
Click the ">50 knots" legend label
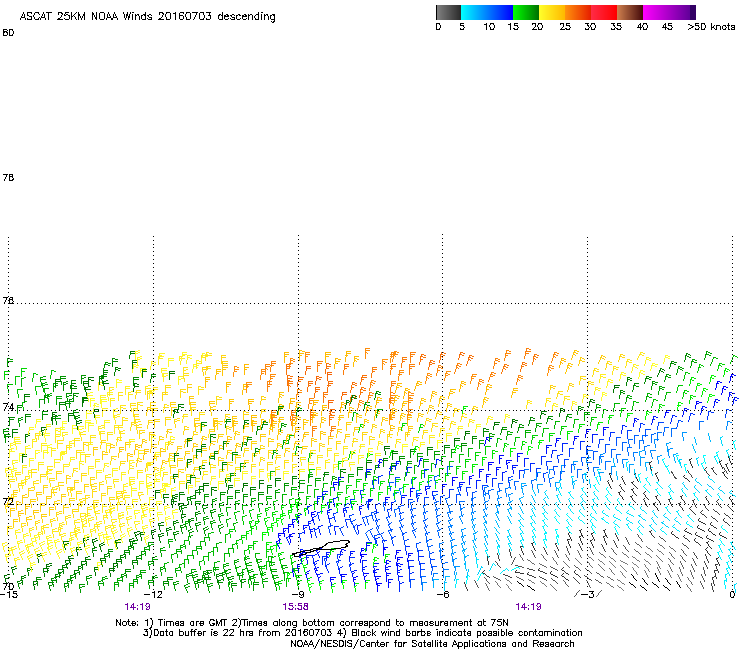(x=711, y=27)
